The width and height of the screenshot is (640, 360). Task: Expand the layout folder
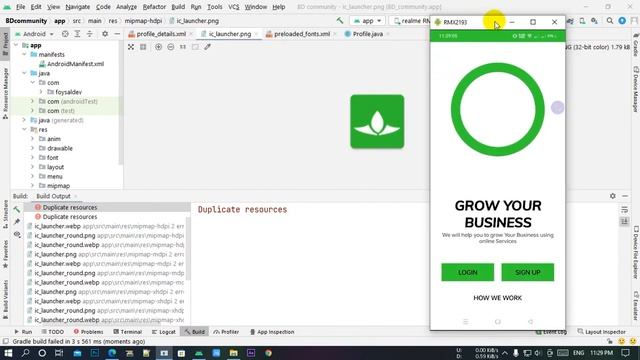32,167
